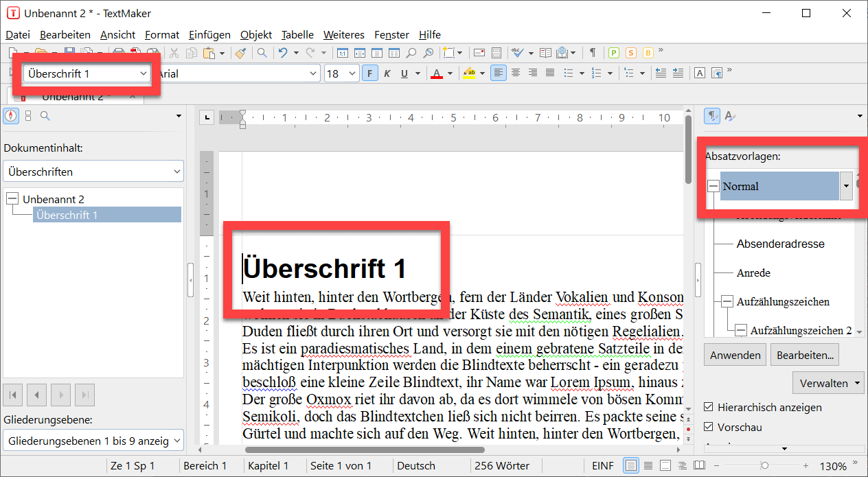
Task: Toggle underline U button
Action: point(404,73)
